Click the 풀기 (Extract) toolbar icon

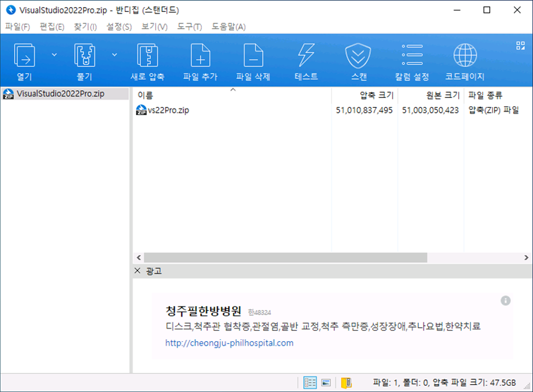(85, 56)
